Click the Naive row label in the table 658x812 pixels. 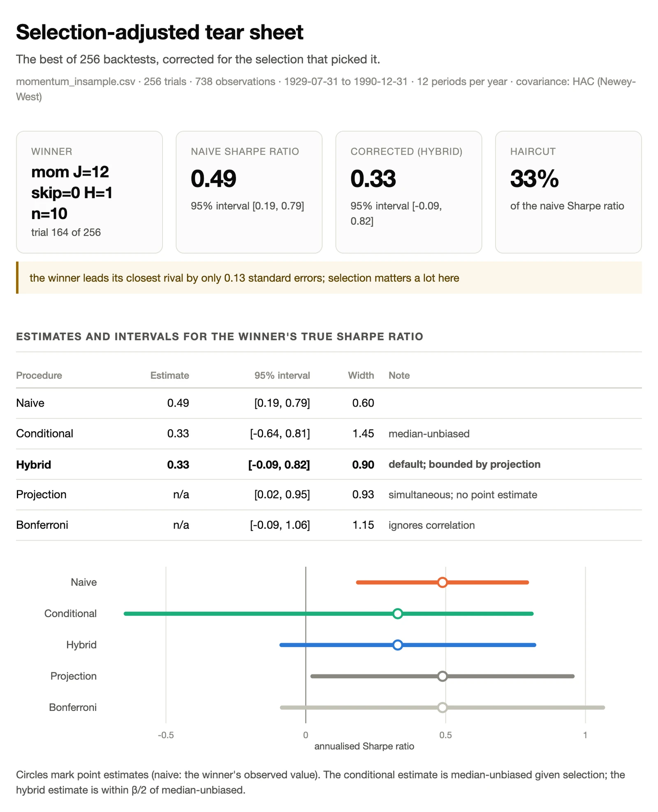click(x=30, y=403)
